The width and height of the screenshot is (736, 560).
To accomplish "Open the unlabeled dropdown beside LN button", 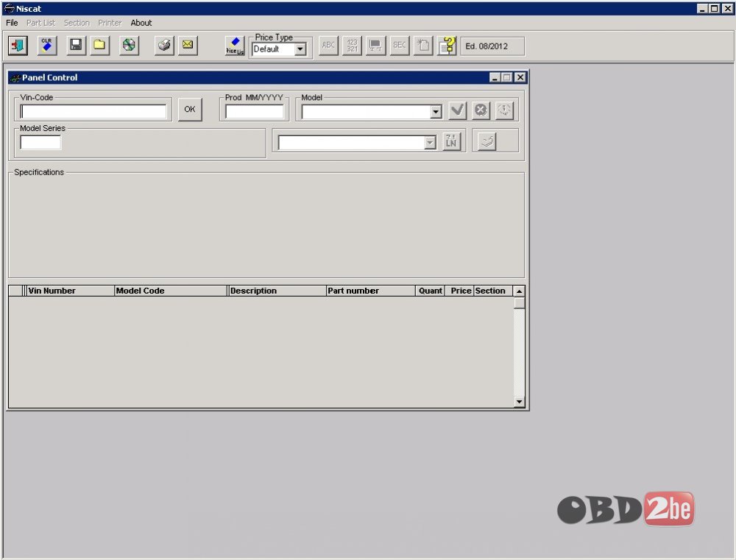I will click(430, 143).
